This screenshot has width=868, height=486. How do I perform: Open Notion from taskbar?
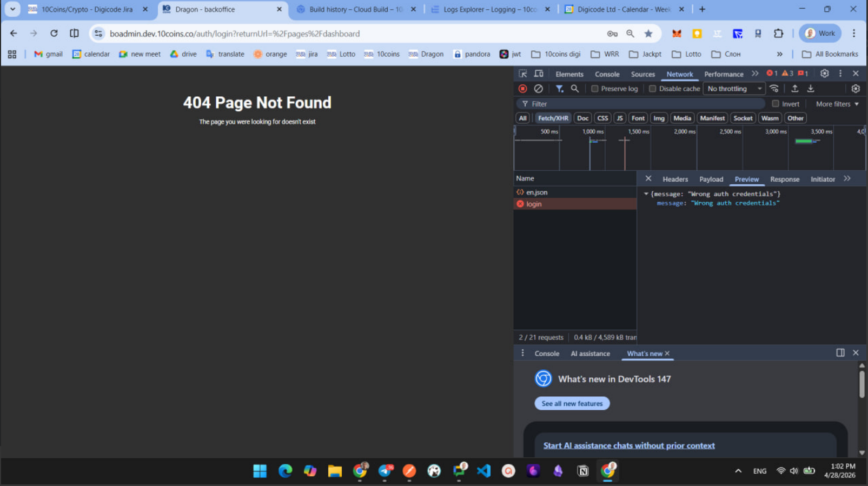coord(583,471)
